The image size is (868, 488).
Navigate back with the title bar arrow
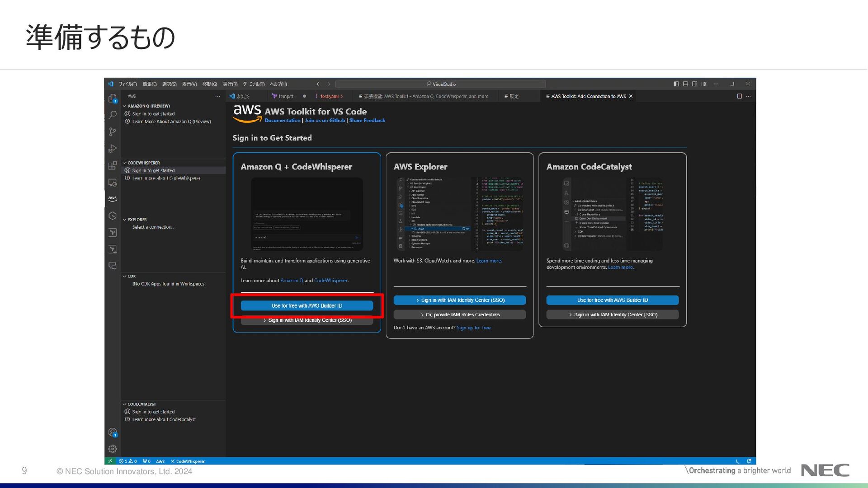click(x=318, y=84)
